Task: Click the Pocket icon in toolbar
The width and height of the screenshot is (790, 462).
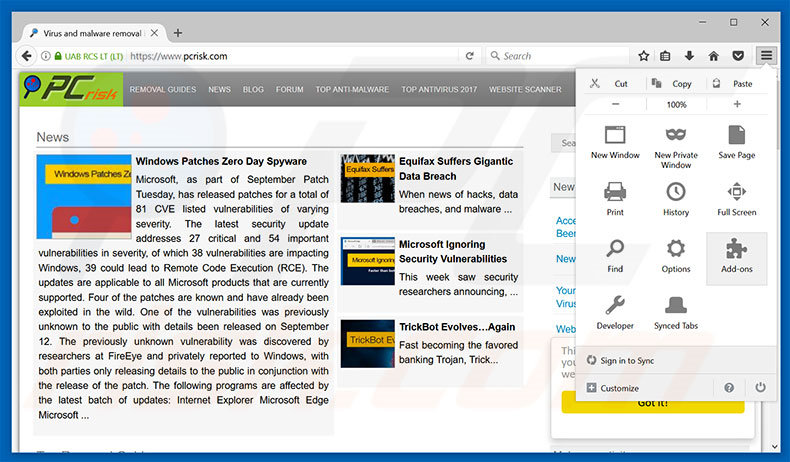Action: point(738,56)
